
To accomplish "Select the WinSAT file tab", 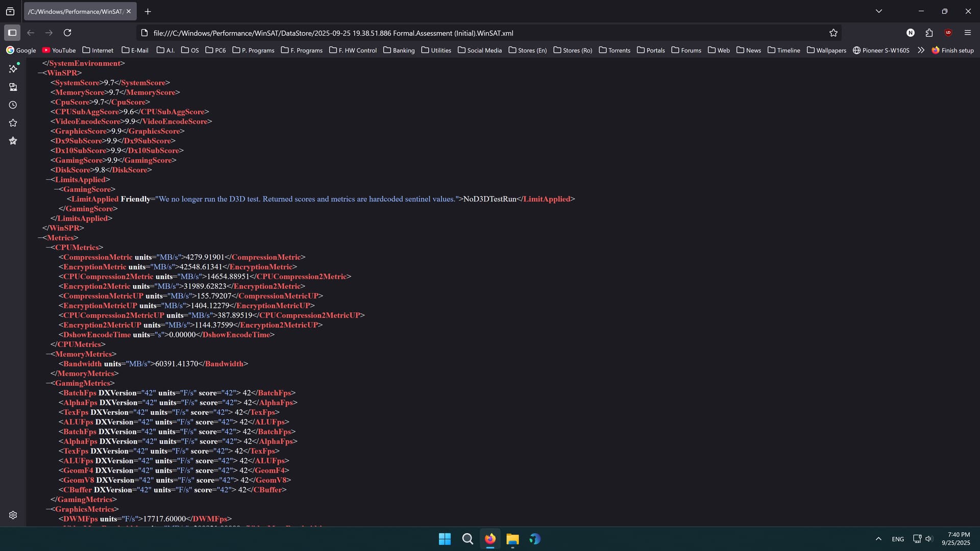I will tap(77, 11).
